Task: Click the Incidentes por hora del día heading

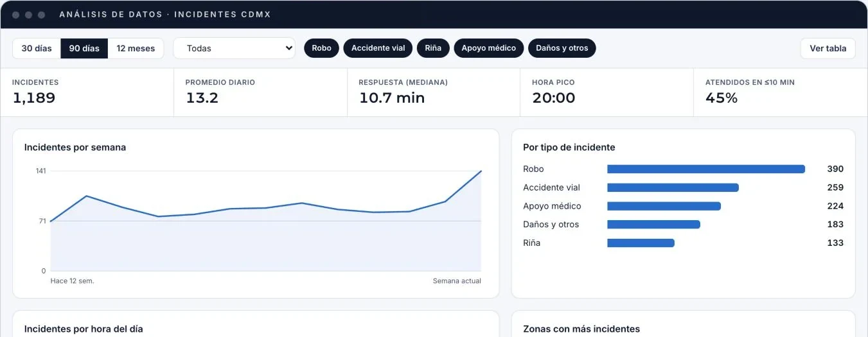Action: coord(84,329)
